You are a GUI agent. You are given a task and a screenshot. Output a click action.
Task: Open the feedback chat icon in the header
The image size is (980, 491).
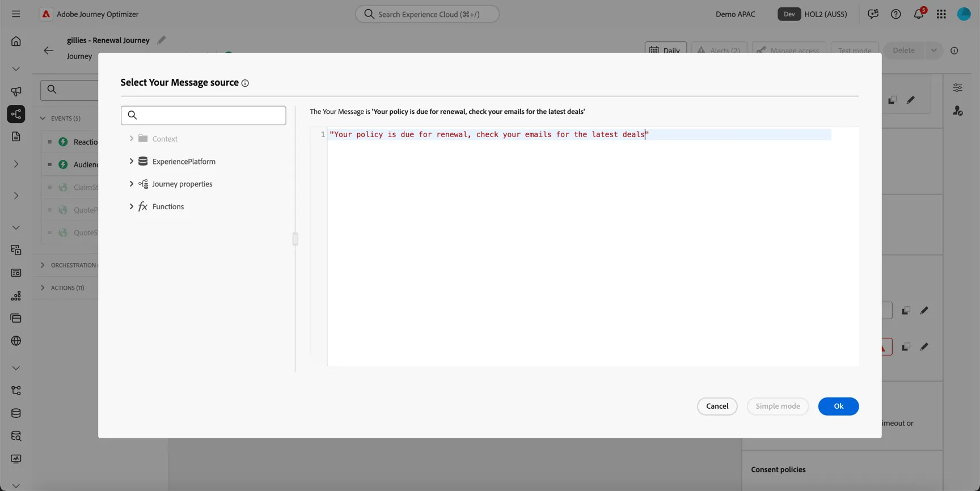[x=873, y=14]
